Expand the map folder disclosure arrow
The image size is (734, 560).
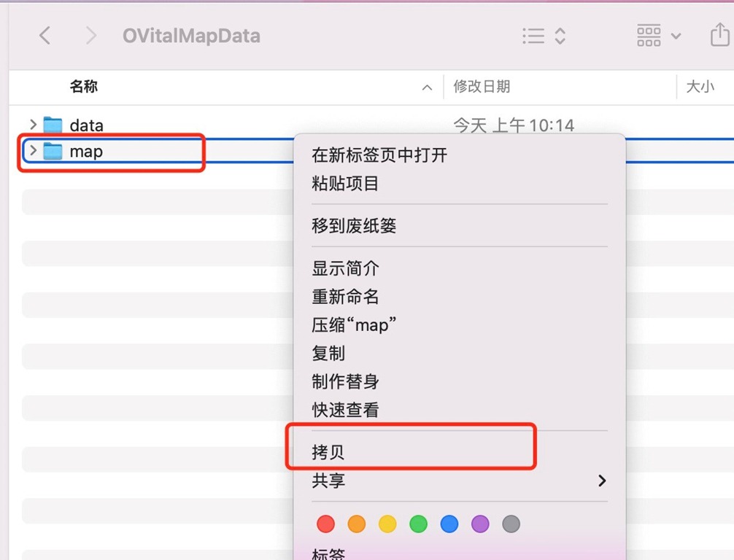point(32,150)
